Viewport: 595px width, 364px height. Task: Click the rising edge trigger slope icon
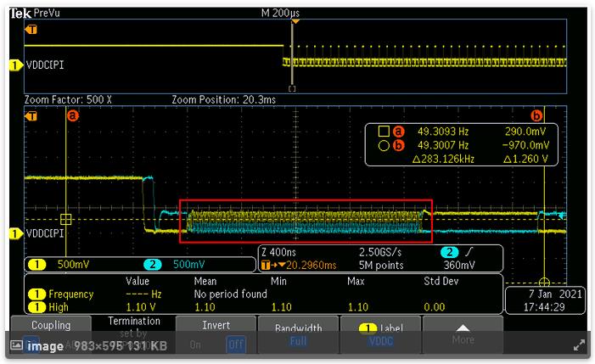469,252
